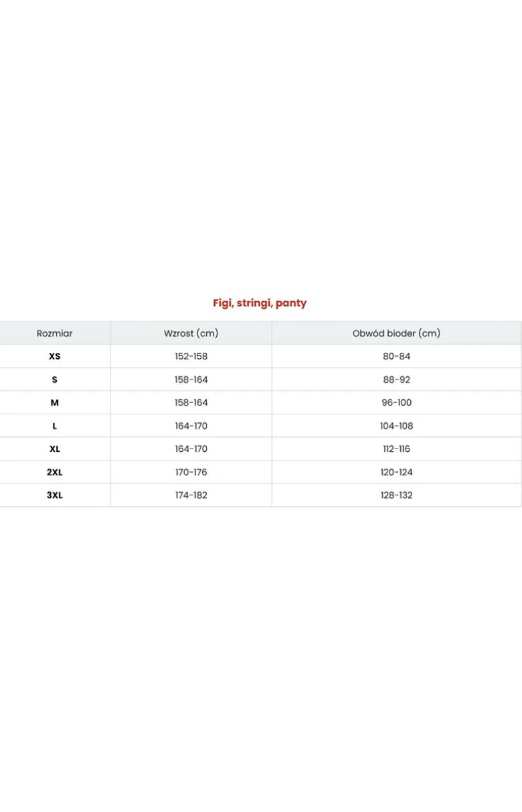Click the S size row label

pos(55,380)
